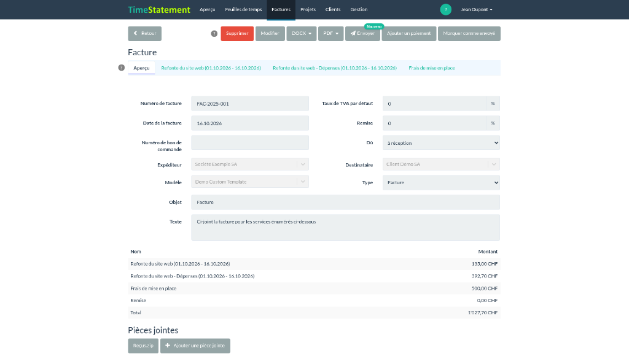Select the Aperçu invoice tab

coord(141,68)
